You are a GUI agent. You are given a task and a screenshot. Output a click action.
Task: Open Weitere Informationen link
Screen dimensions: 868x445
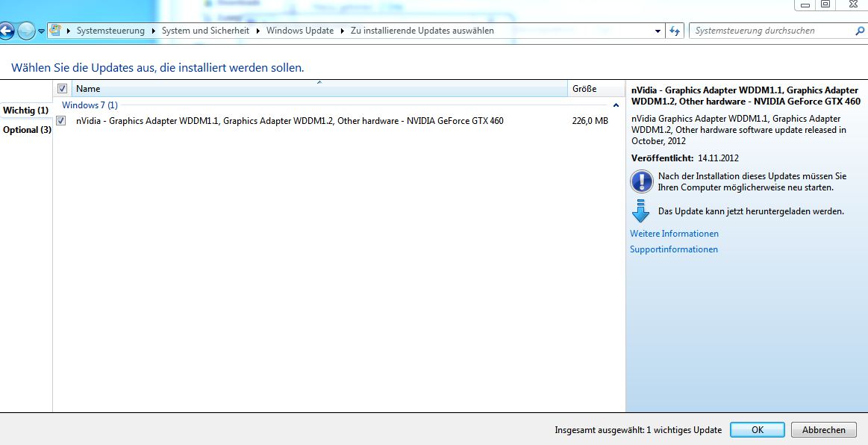coord(674,234)
